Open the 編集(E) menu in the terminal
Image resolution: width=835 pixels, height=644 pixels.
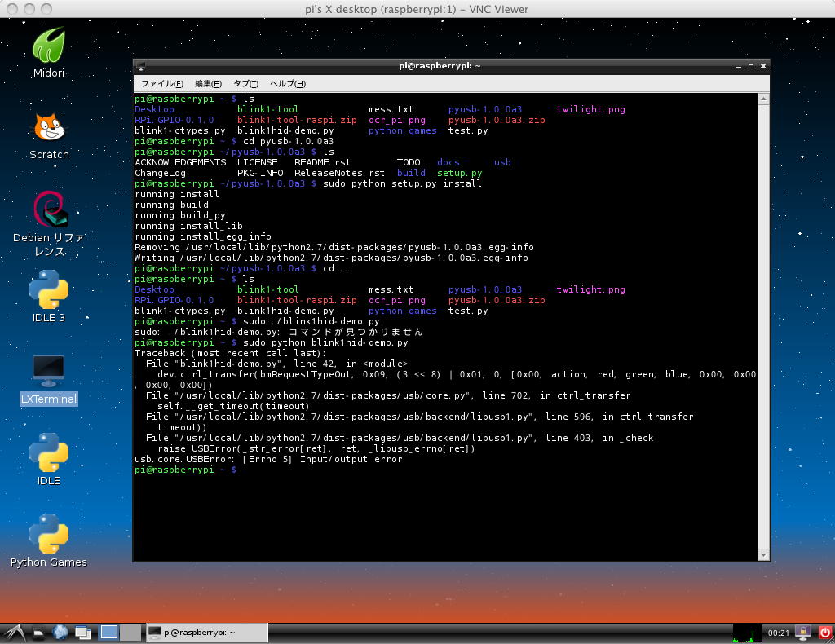click(x=208, y=84)
